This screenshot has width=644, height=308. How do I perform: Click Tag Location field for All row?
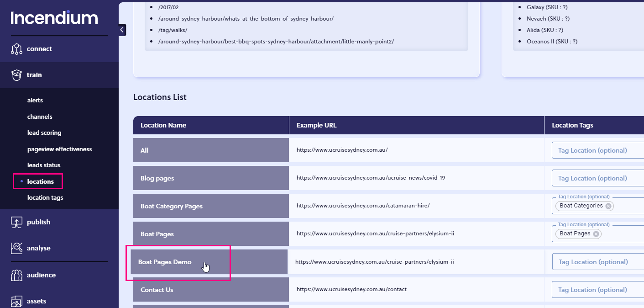(598, 150)
